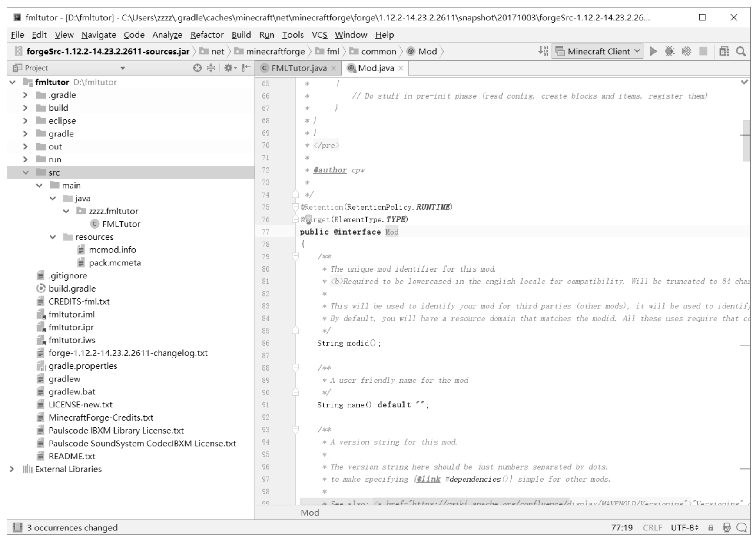Click the 77:19 cursor position indicator
Screen dimensions: 756x540
[x=622, y=528]
